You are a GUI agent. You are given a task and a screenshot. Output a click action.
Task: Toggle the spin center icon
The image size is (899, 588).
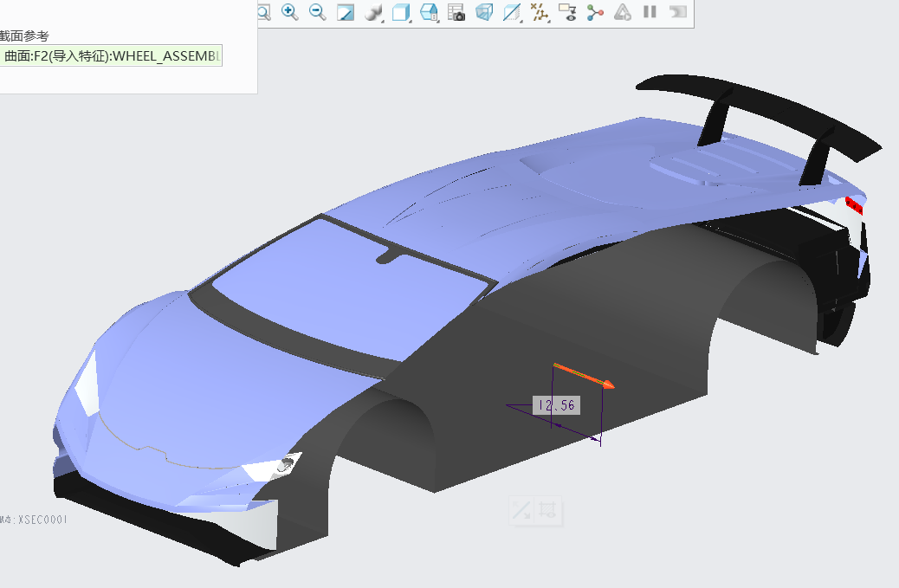595,12
